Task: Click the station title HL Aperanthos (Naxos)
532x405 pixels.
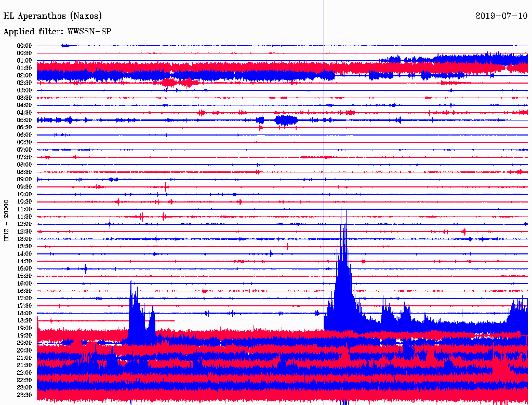Action: click(x=52, y=16)
